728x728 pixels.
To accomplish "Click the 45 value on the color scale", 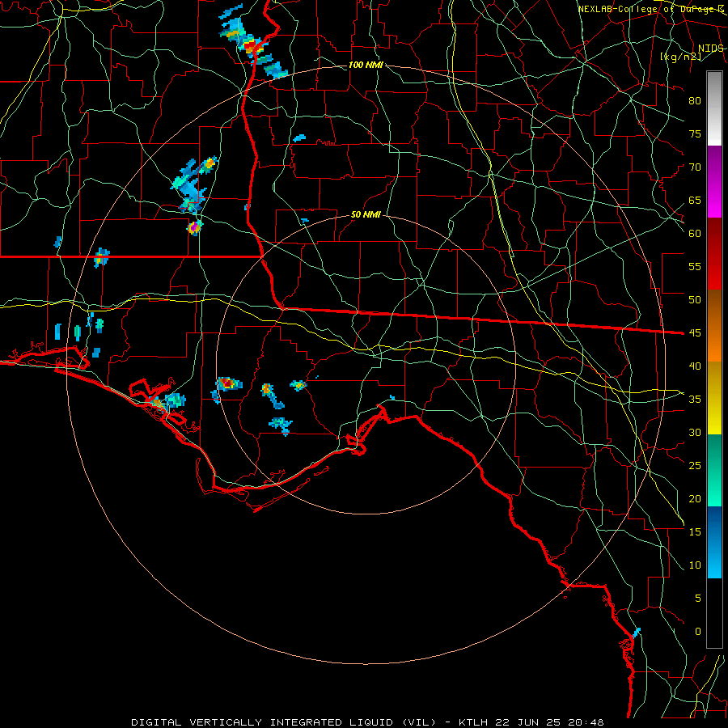I will 695,333.
